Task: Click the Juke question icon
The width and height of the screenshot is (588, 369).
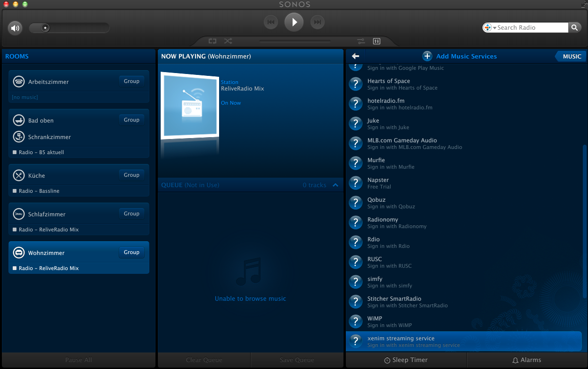Action: (x=355, y=123)
